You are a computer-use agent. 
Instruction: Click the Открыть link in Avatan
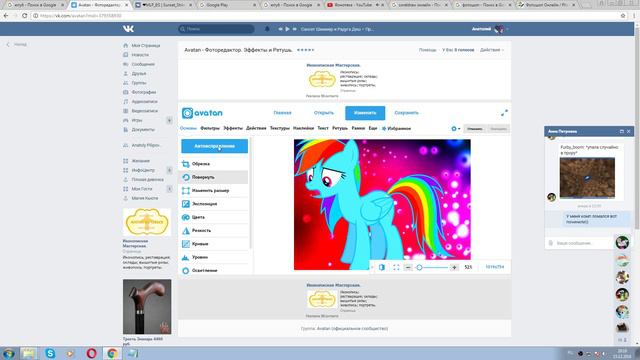(x=324, y=113)
